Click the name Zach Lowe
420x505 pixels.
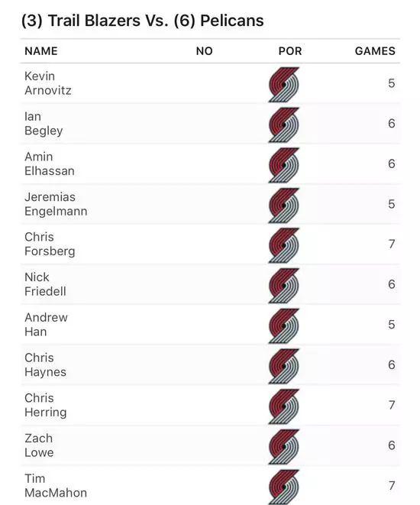(39, 445)
